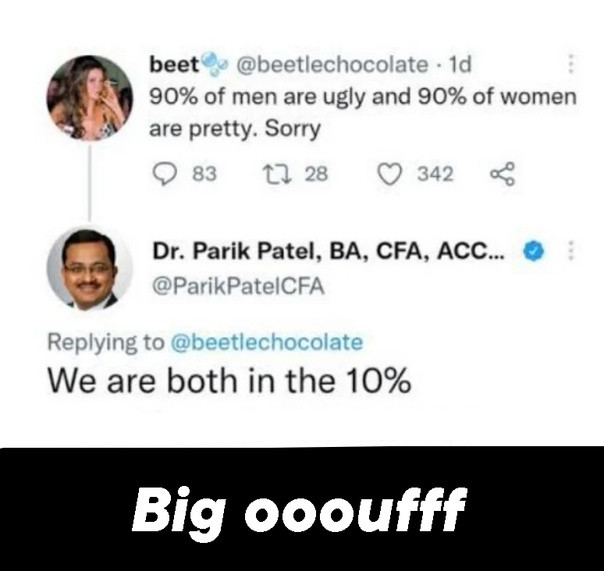Screen dimensions: 604x571
Task: Click the reply bubble icon showing 83
Action: (165, 174)
